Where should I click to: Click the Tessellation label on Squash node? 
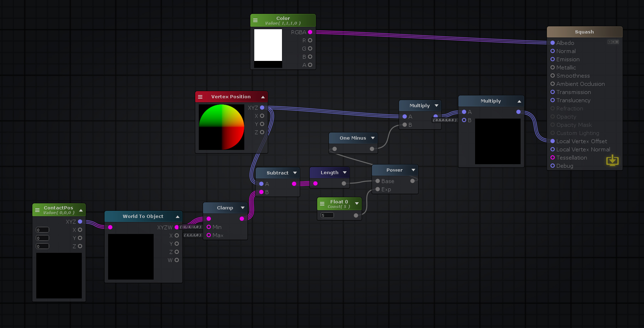(x=571, y=158)
